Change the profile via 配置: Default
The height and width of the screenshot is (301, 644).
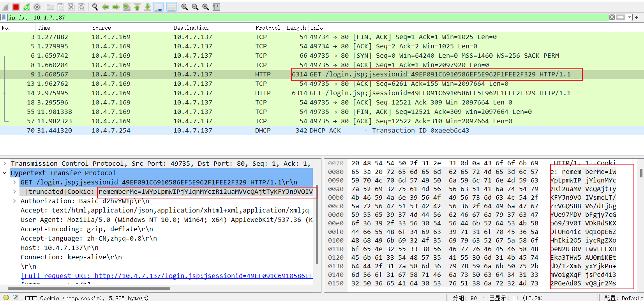(x=623, y=298)
